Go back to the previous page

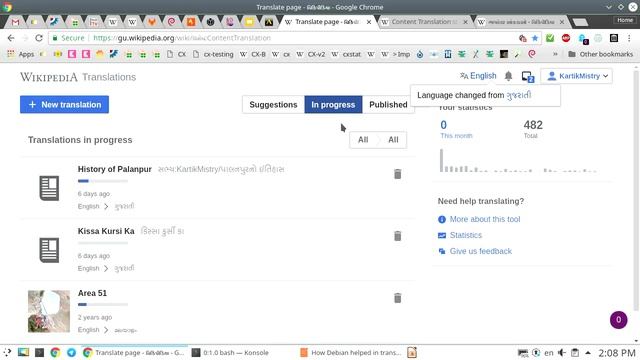(11, 38)
